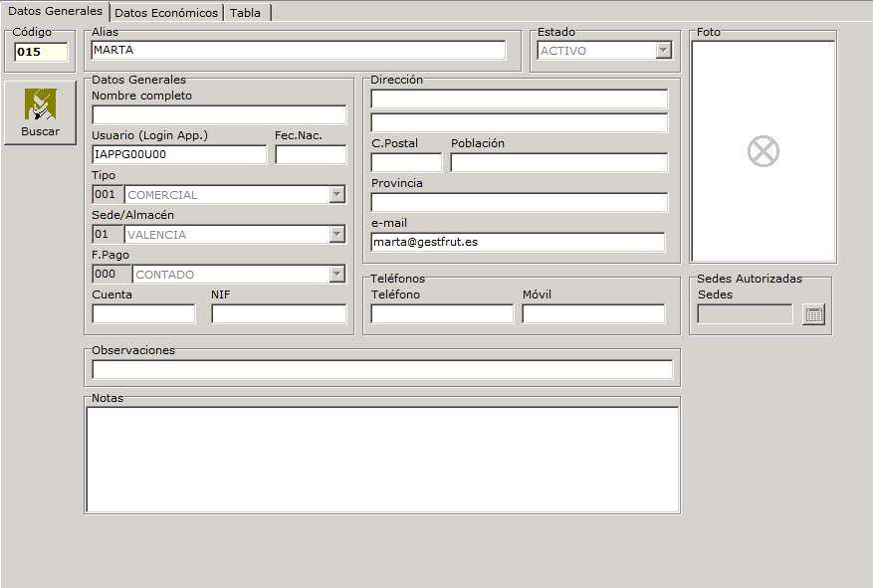The height and width of the screenshot is (588, 873).
Task: Expand the Estado ACTIVO dropdown
Action: (x=664, y=51)
